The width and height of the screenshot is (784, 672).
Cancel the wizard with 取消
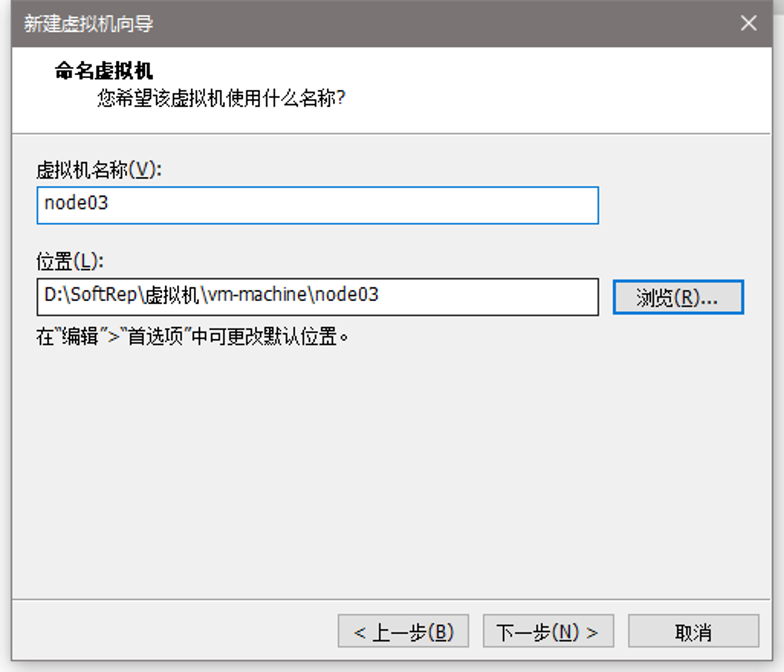point(693,630)
